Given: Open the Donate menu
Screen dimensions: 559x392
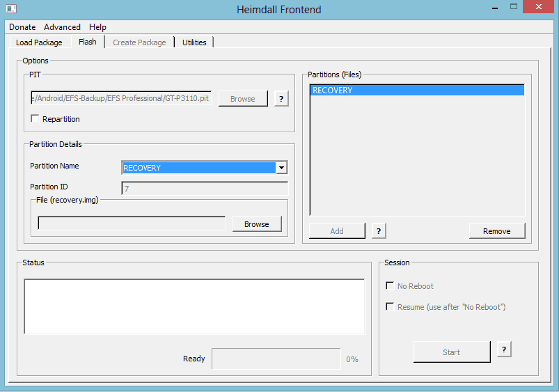Looking at the screenshot, I should click(22, 27).
